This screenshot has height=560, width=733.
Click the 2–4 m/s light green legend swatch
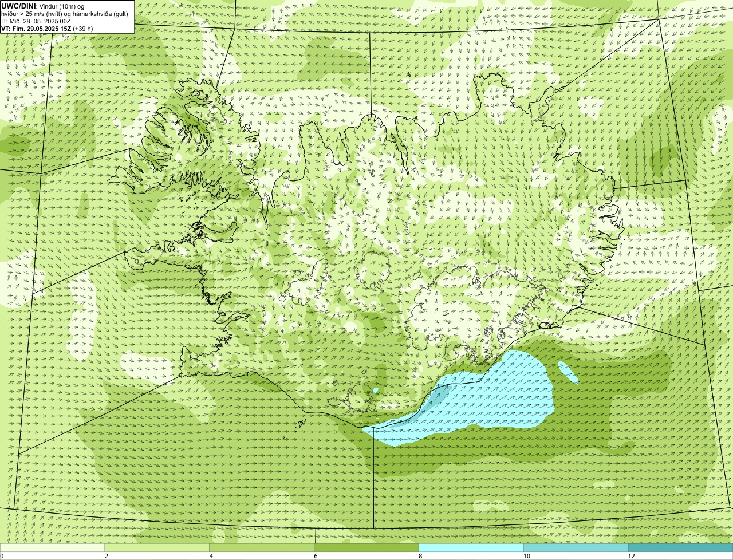click(157, 547)
